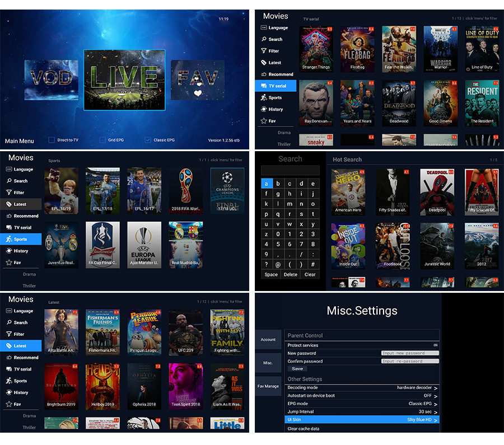Click Latest tag icon in the Sports listing panel
The height and width of the screenshot is (445, 504).
(x=9, y=204)
